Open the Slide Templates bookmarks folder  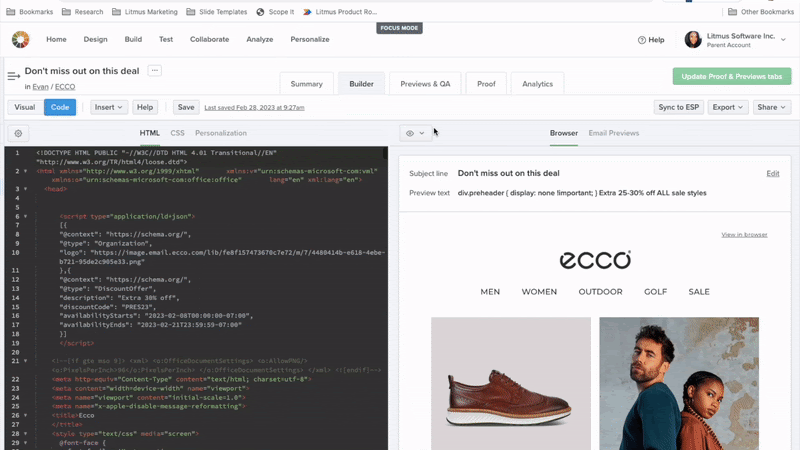(217, 12)
